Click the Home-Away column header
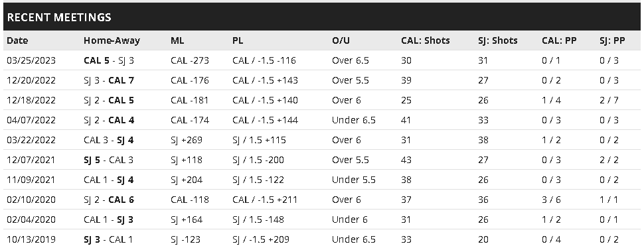Viewport: 644px width, 248px height. (112, 40)
